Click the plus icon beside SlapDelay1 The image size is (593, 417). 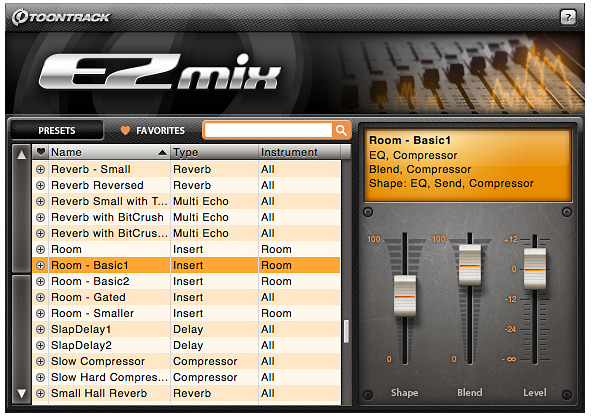(40, 330)
